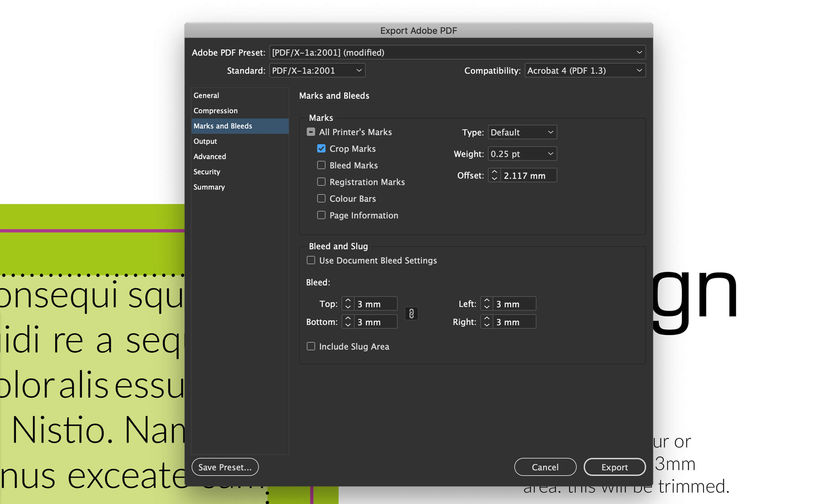This screenshot has width=837, height=504.
Task: Check Use Document Bleed Settings
Action: coord(311,260)
